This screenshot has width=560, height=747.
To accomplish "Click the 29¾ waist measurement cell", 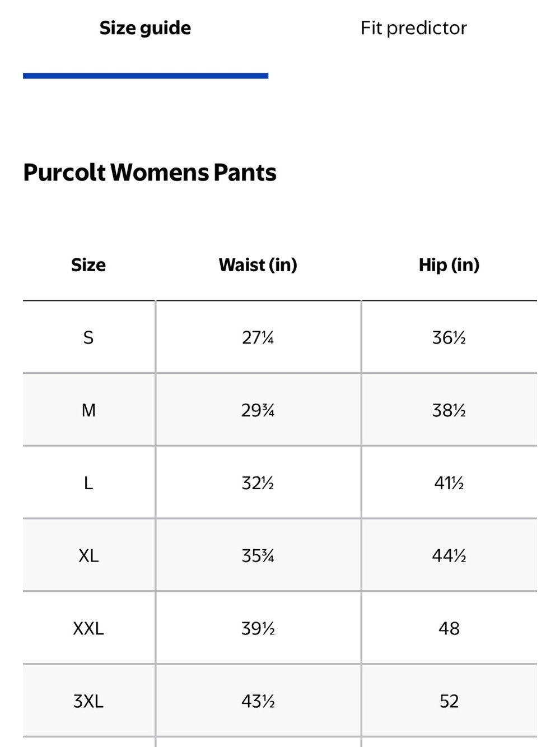I will pos(258,410).
